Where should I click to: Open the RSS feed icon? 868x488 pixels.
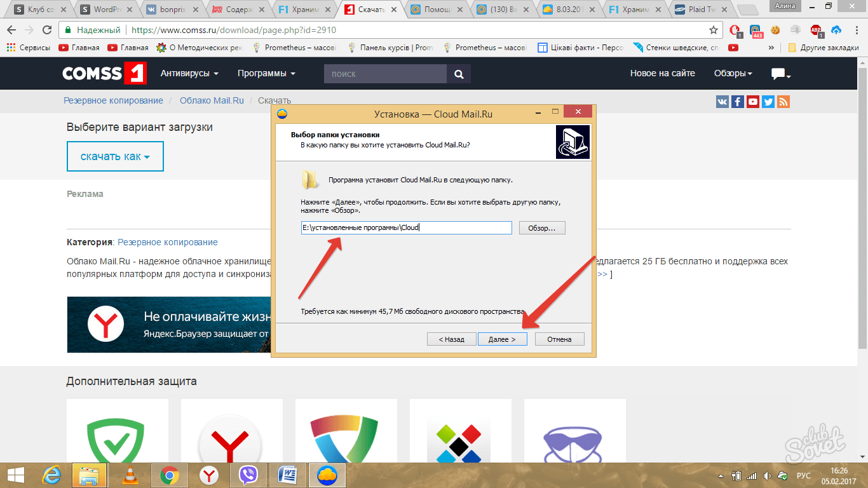pos(783,102)
